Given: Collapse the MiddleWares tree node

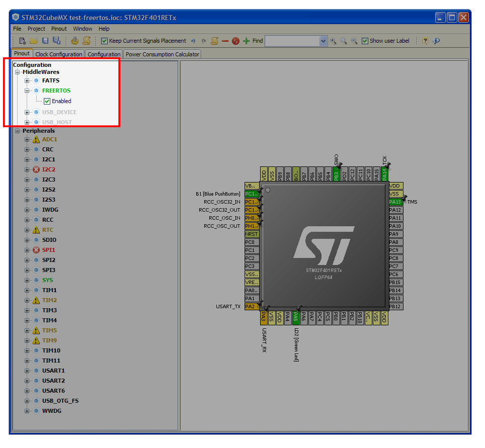Looking at the screenshot, I should [17, 72].
